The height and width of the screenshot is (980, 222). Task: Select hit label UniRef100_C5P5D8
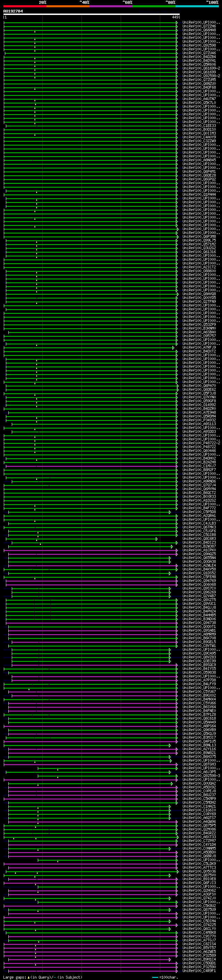point(199,512)
